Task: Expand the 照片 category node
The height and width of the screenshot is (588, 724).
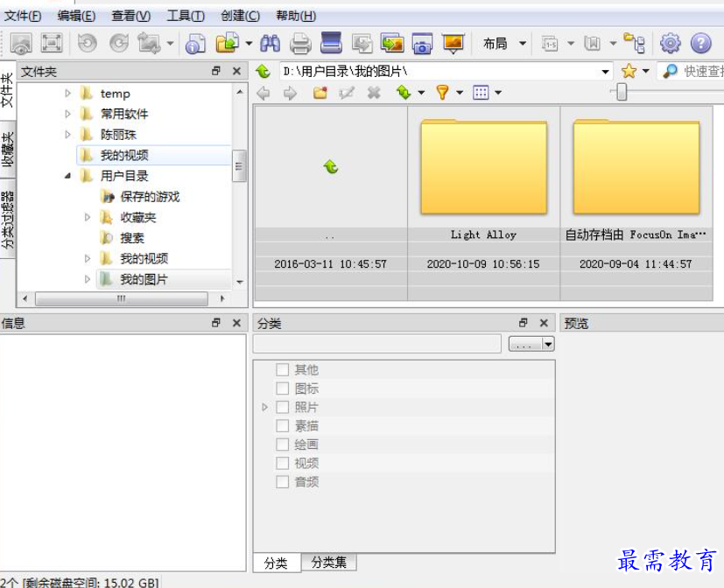Action: [x=264, y=407]
